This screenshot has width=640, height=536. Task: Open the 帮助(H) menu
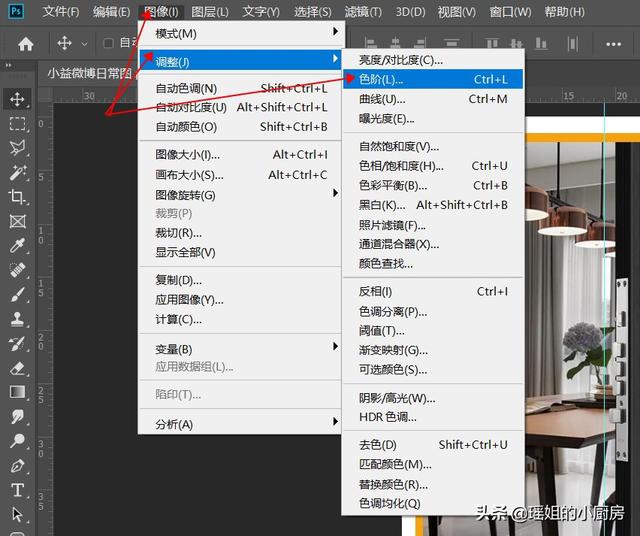pos(564,11)
